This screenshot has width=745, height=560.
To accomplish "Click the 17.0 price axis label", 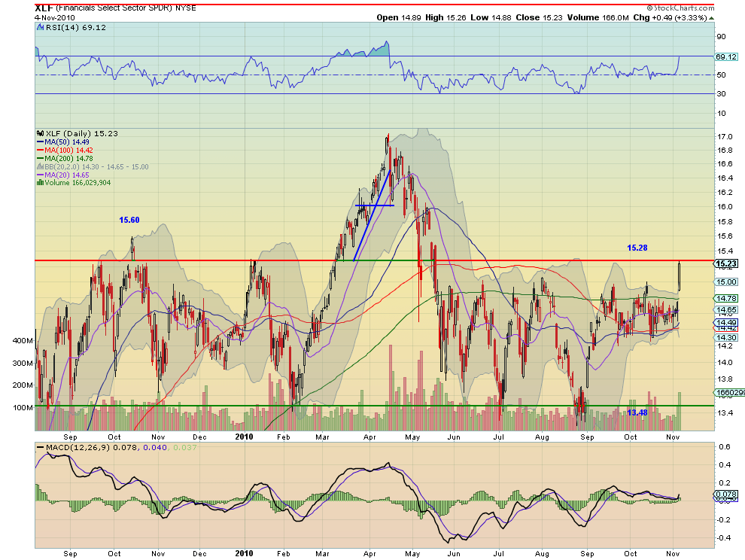I will (725, 137).
